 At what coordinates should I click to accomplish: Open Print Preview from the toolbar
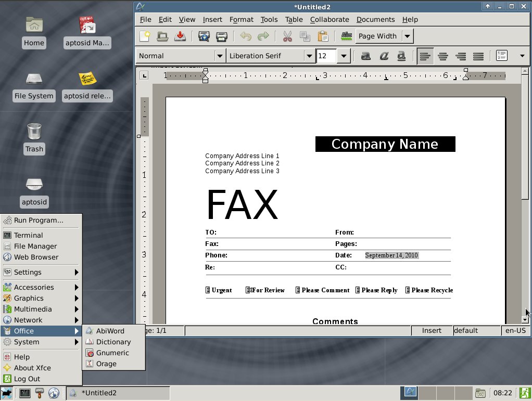pyautogui.click(x=204, y=36)
